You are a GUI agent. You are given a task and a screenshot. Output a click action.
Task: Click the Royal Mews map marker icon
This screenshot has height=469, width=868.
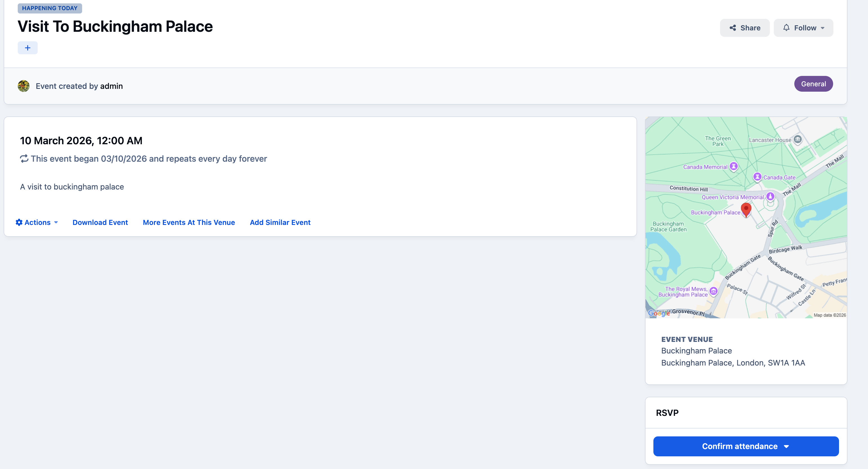pyautogui.click(x=713, y=291)
